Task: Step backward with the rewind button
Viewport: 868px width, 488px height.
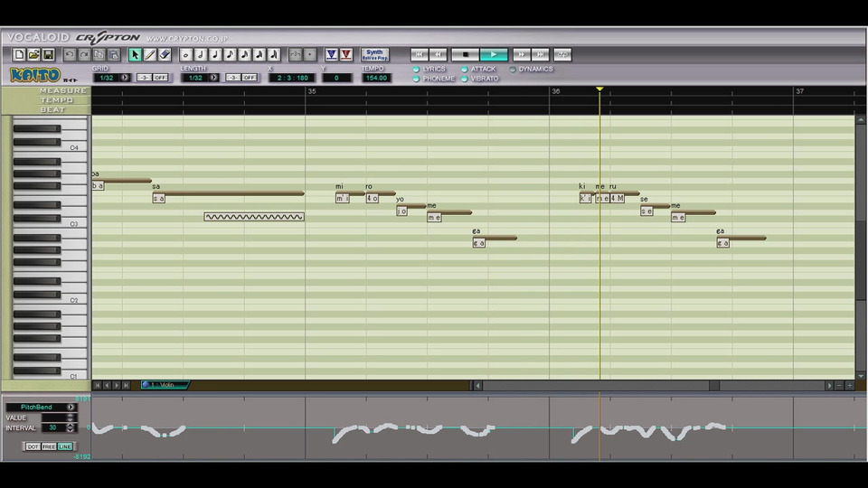Action: coord(438,54)
